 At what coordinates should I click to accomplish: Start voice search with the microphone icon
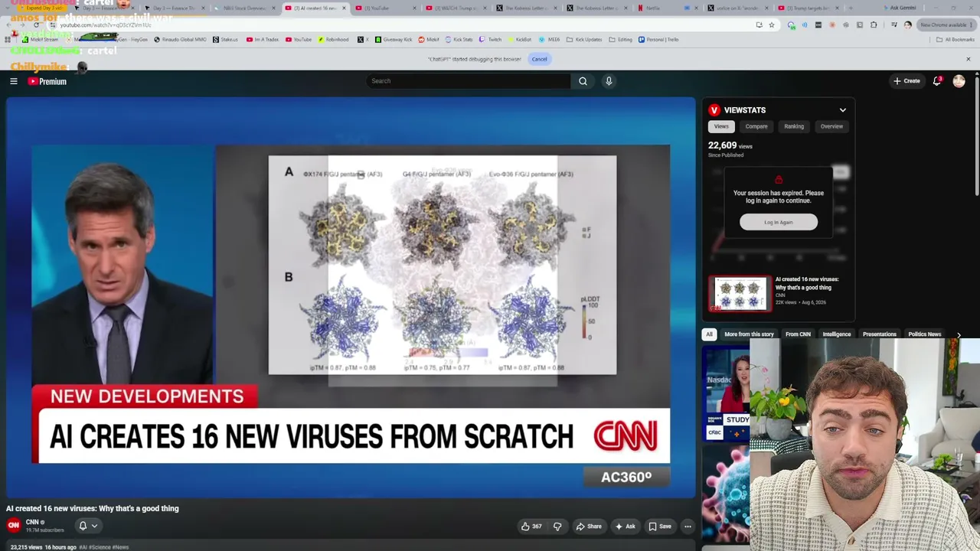(x=609, y=81)
